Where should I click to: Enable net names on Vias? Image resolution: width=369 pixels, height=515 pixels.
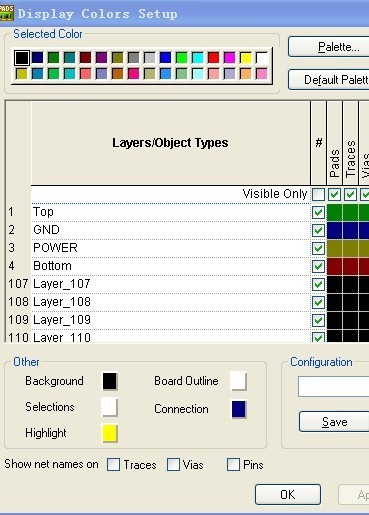[173, 465]
